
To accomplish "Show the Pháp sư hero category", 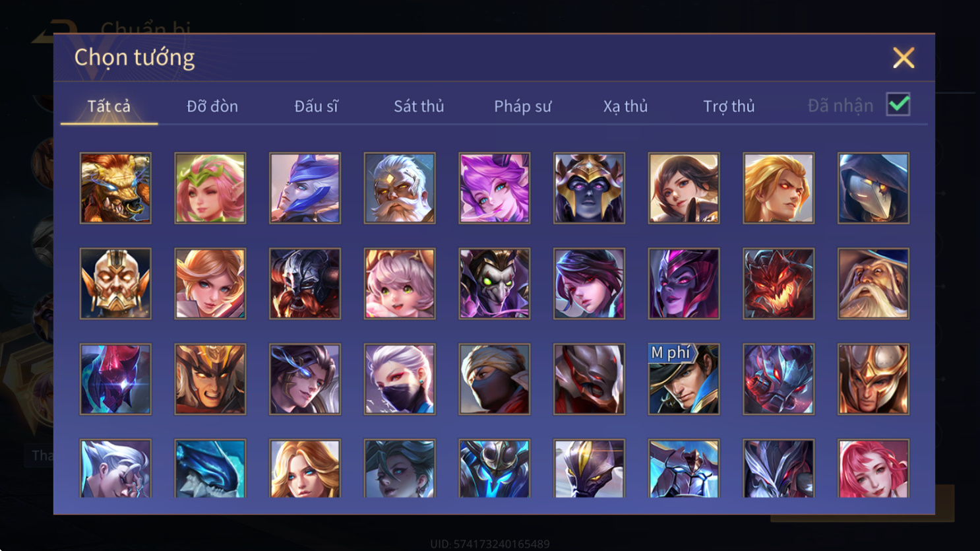I will (x=522, y=106).
